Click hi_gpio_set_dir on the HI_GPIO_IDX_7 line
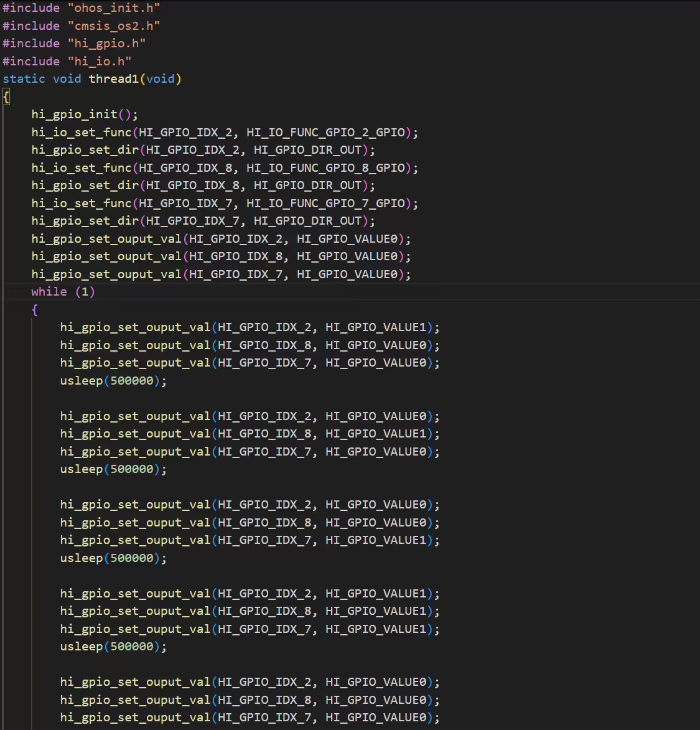Image resolution: width=700 pixels, height=730 pixels. [85, 221]
